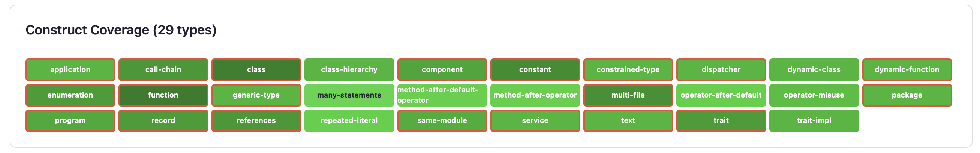
Task: Click the 'class-hierarchy' tag
Action: 349,70
